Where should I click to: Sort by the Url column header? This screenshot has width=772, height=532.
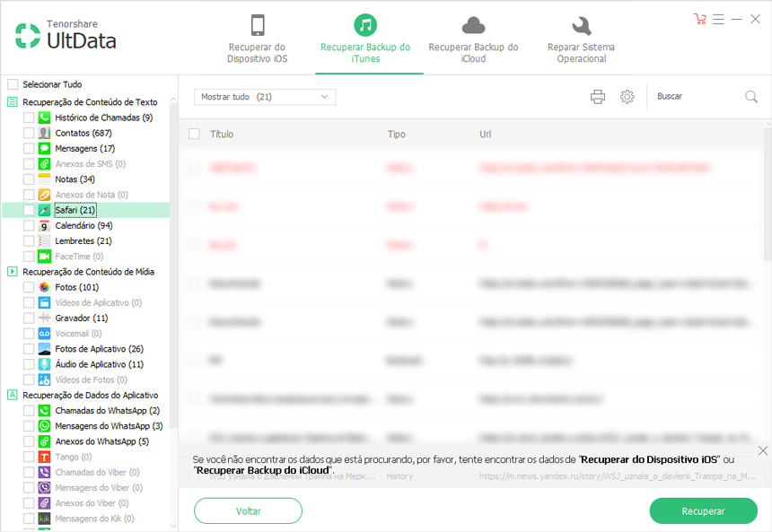pos(485,135)
